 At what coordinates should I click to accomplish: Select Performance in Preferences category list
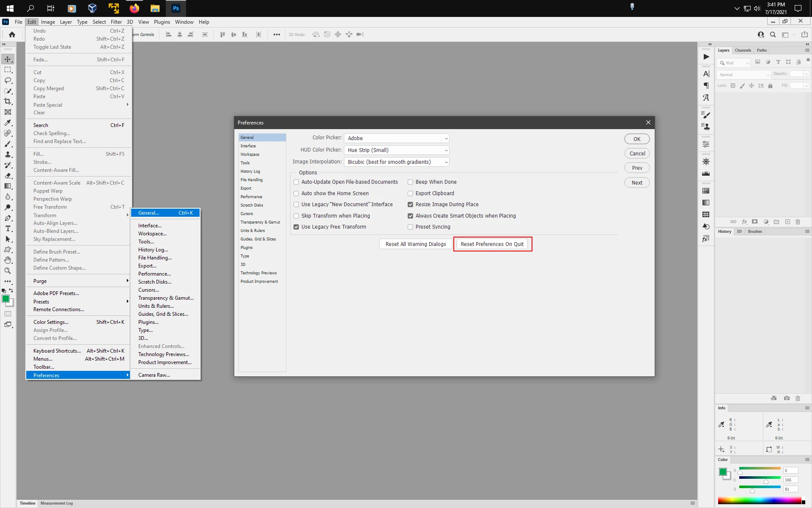click(251, 197)
